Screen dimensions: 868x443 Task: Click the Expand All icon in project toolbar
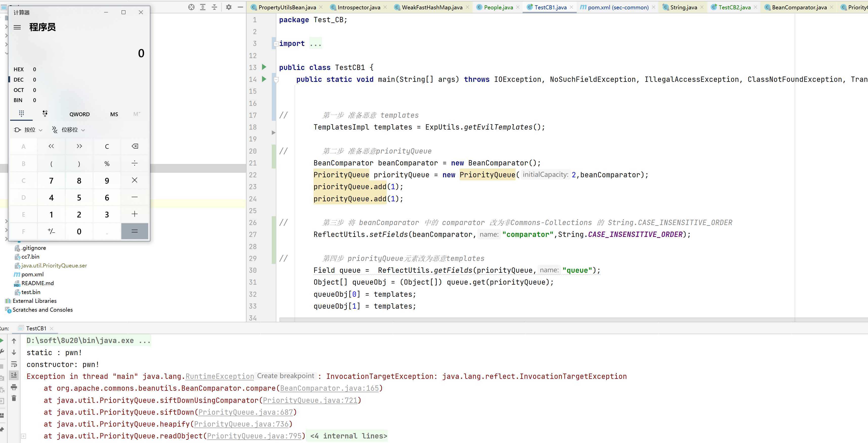point(203,7)
